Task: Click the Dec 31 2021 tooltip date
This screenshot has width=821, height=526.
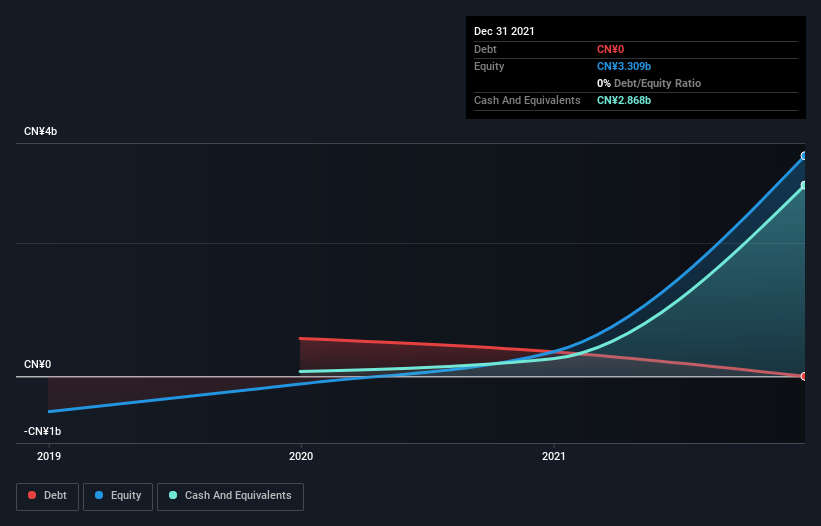Action: 504,31
